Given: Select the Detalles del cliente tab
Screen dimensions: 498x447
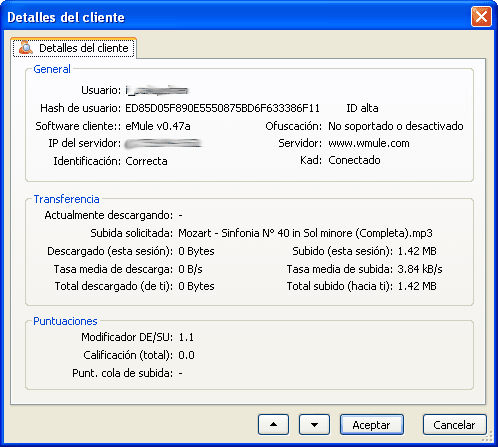Looking at the screenshot, I should pyautogui.click(x=74, y=48).
